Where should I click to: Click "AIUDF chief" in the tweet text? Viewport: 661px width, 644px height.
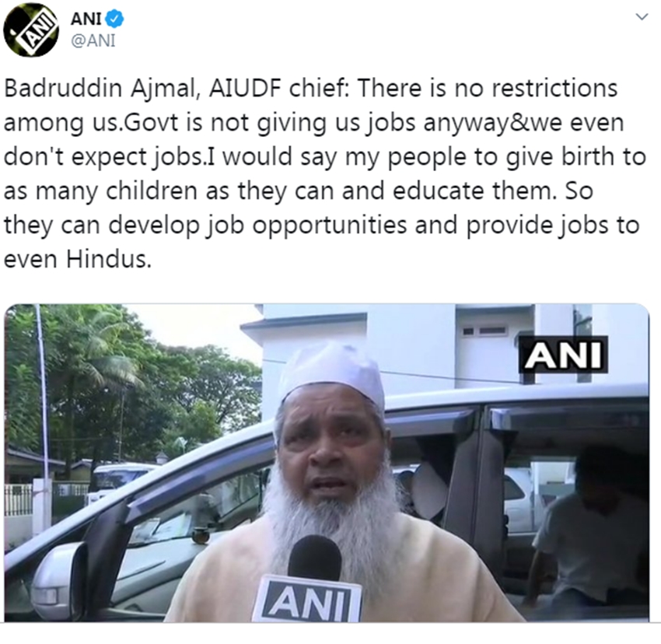pos(278,88)
